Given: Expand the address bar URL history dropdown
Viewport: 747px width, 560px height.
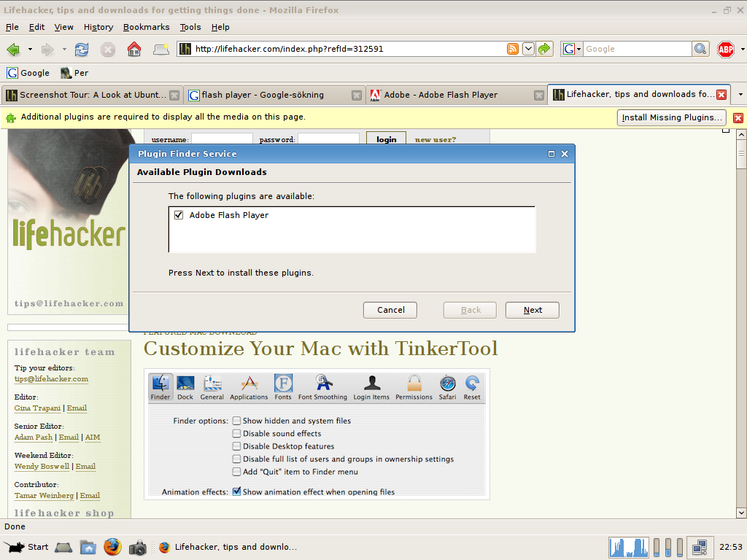Looking at the screenshot, I should (528, 49).
